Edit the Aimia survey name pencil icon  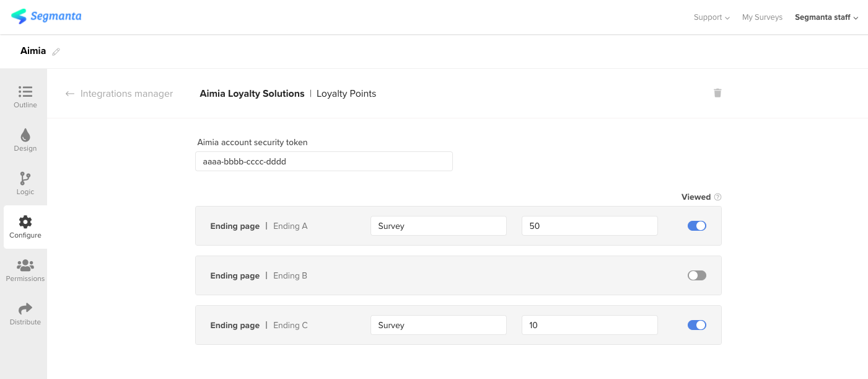click(56, 51)
